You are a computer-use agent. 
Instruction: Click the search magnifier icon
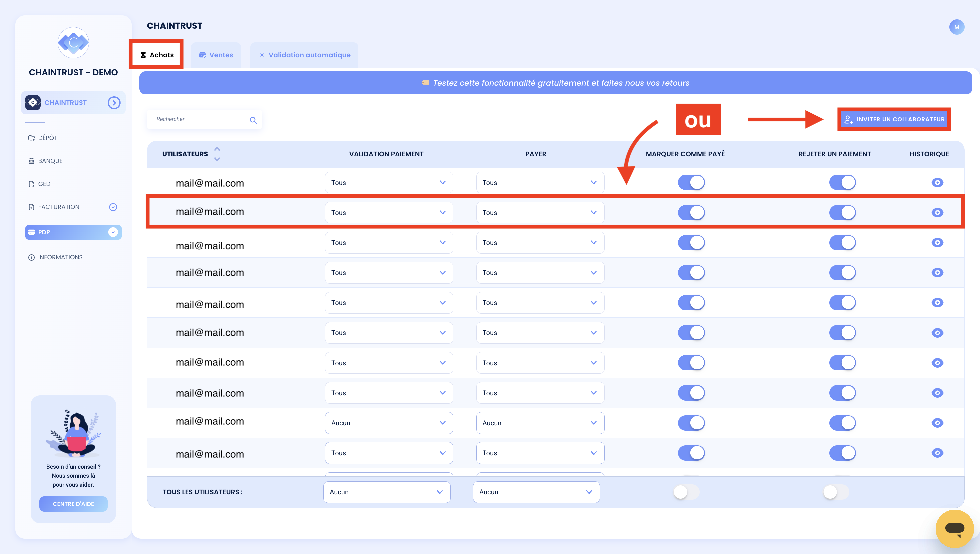253,120
